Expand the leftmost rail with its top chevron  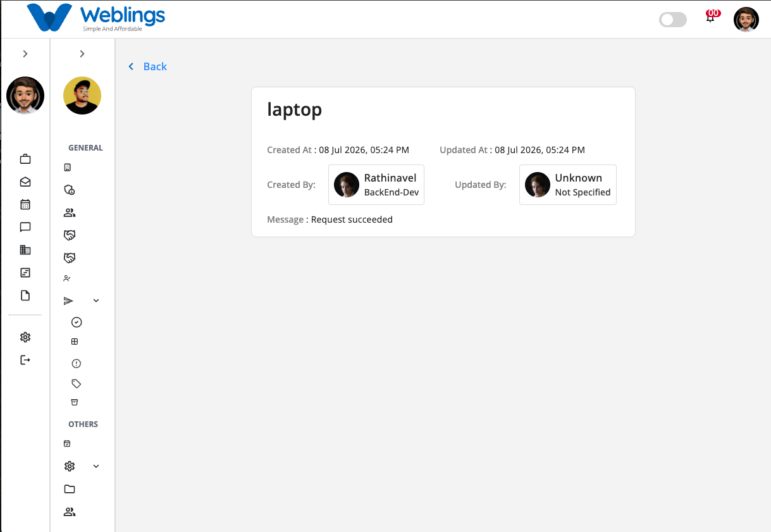[25, 54]
